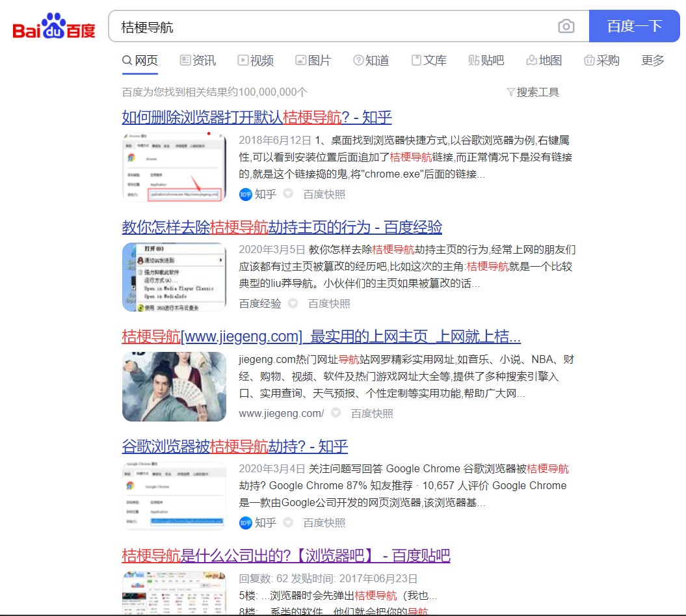Click the Baidu logo
686x616 pixels.
54,26
